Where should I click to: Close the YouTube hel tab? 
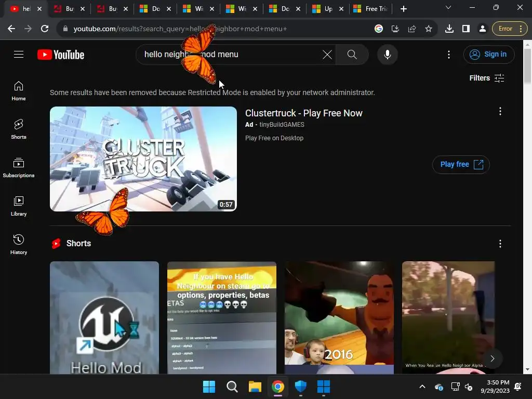39,9
